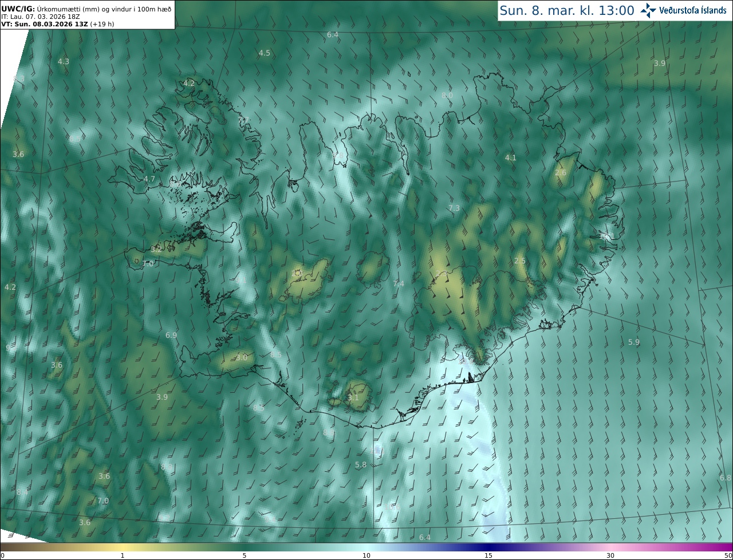
Task: Click the 2.6 value label on map
Action: coord(561,172)
